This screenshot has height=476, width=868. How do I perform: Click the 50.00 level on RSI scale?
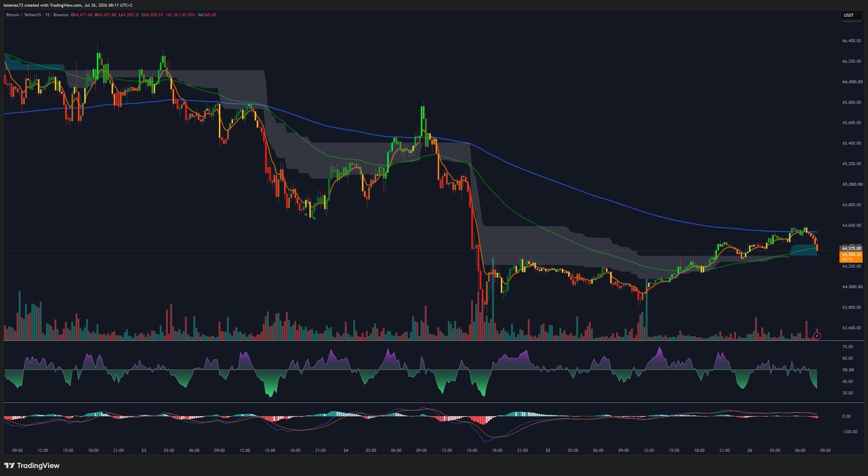pyautogui.click(x=847, y=370)
